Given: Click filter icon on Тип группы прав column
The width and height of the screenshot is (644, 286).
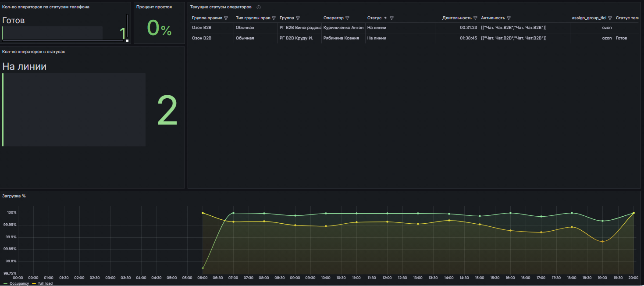Looking at the screenshot, I should (x=274, y=18).
